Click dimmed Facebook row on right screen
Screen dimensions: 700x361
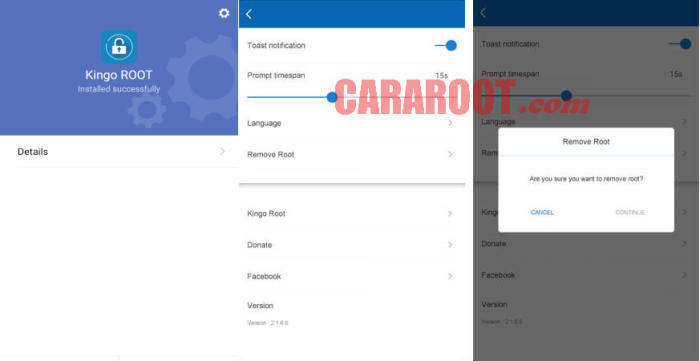(586, 275)
